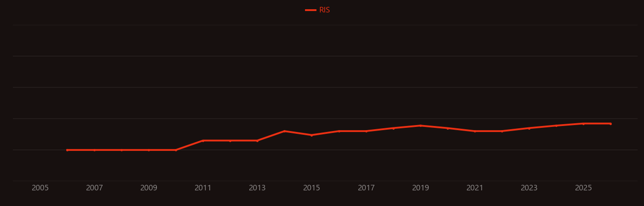Click the 2019 x-axis label
Screen dimensions: 644x206
[x=420, y=188]
